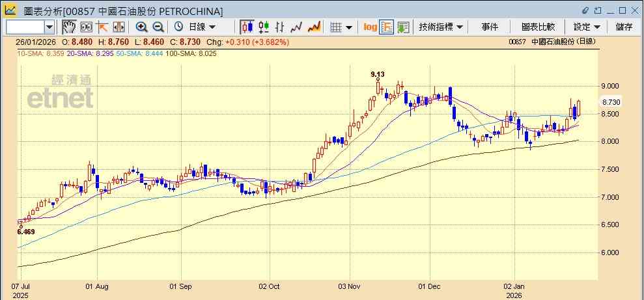Click the 9.000 price axis label
This screenshot has width=644, height=300.
coord(610,86)
